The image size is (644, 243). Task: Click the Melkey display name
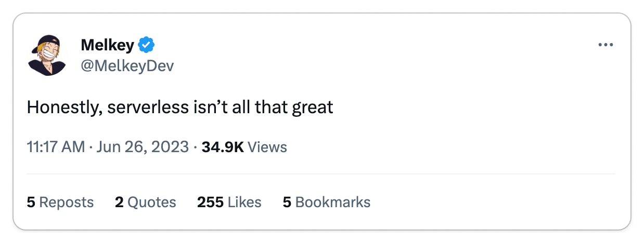coord(108,46)
